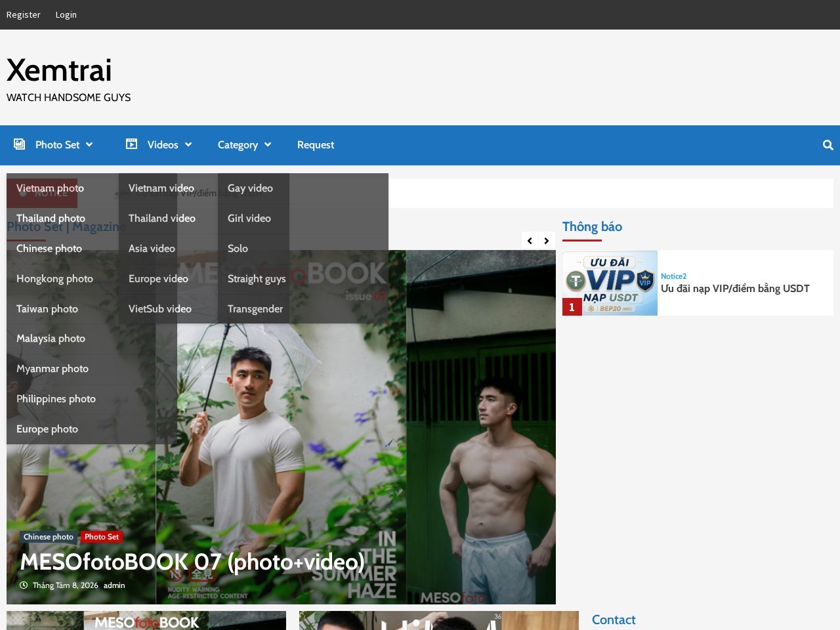
Task: Click the VIP USDT promo thumbnail
Action: 610,283
